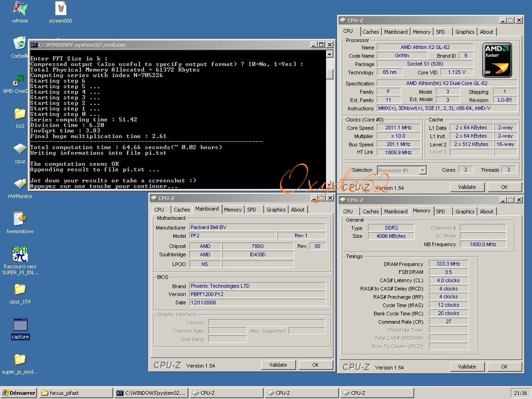Image resolution: width=532 pixels, height=399 pixels.
Task: Click the Packard Bell BV manufacturer field
Action: (x=258, y=227)
